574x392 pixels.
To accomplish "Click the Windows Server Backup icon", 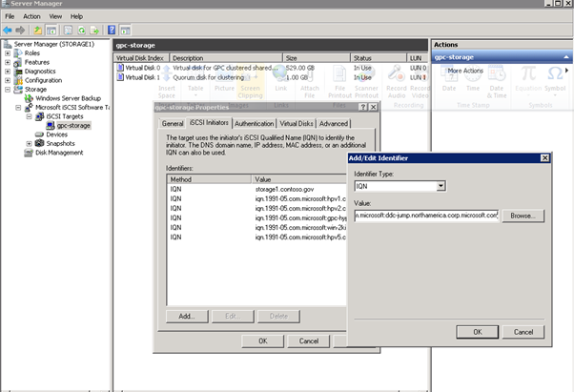I will pyautogui.click(x=29, y=98).
